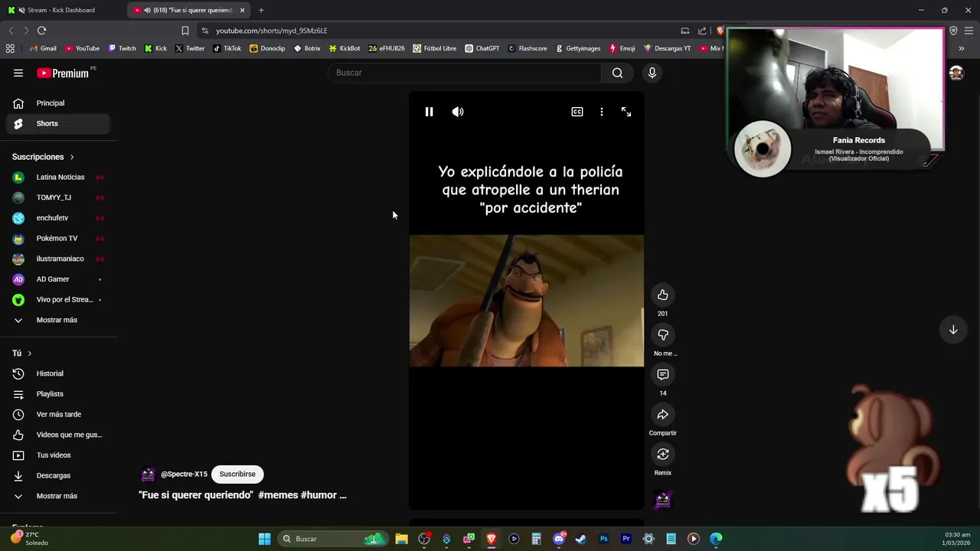Open Discord from the taskbar
The height and width of the screenshot is (551, 980).
click(559, 539)
